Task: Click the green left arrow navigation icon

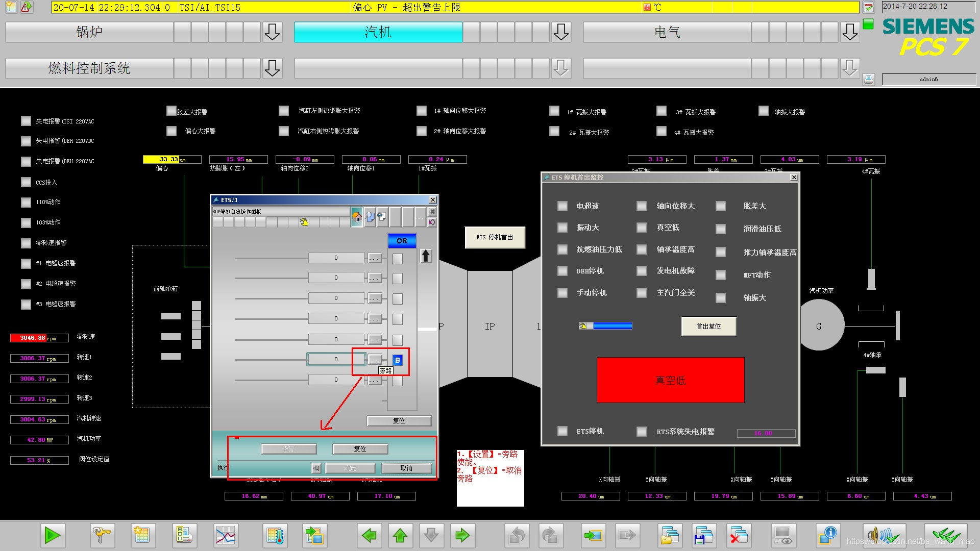Action: [x=369, y=535]
